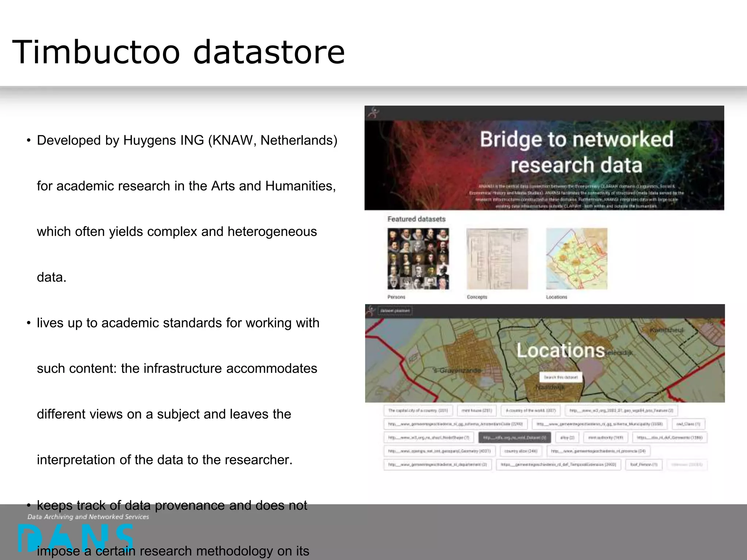Select the faded Unknown collection tag
This screenshot has width=747, height=560.
(687, 464)
